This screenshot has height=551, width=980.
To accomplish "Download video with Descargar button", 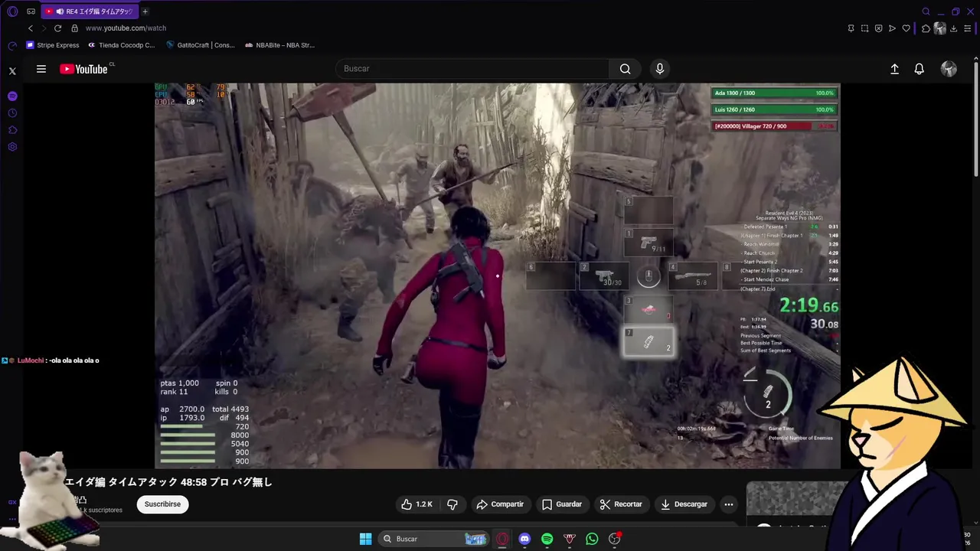I will click(684, 504).
